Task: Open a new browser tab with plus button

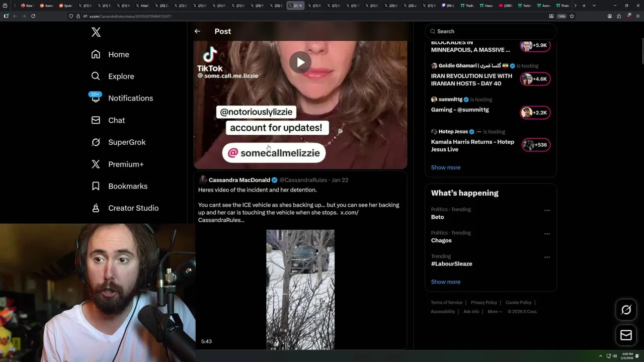Action: click(584, 6)
